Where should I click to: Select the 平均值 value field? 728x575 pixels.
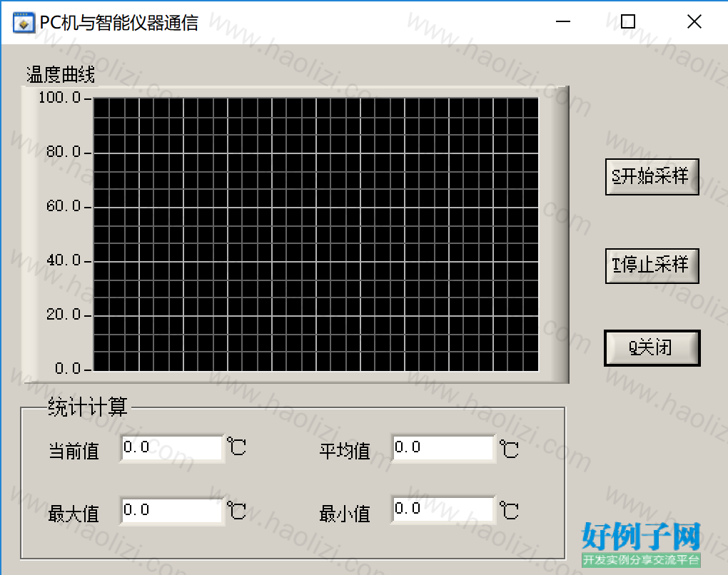pos(443,448)
